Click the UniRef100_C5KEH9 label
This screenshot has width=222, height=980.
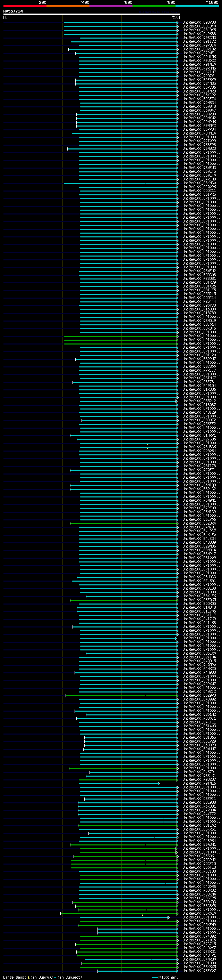coord(199,925)
